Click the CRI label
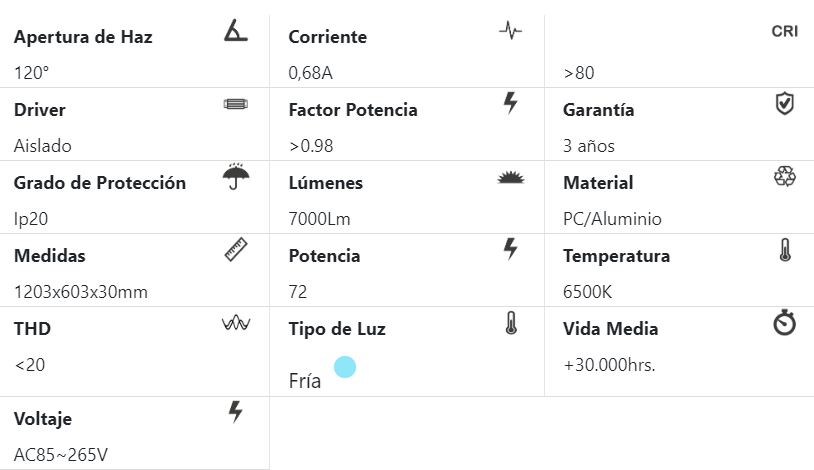This screenshot has height=470, width=814. (784, 31)
